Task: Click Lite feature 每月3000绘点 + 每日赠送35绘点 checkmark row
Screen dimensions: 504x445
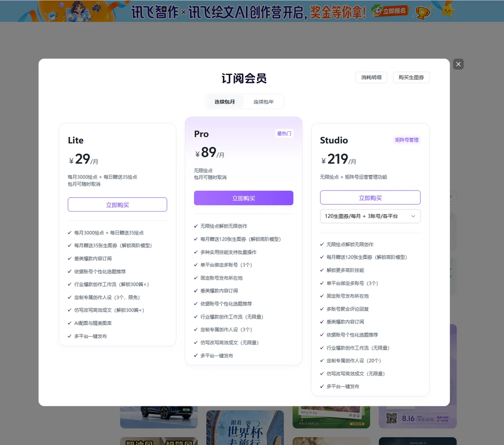Action: point(106,233)
